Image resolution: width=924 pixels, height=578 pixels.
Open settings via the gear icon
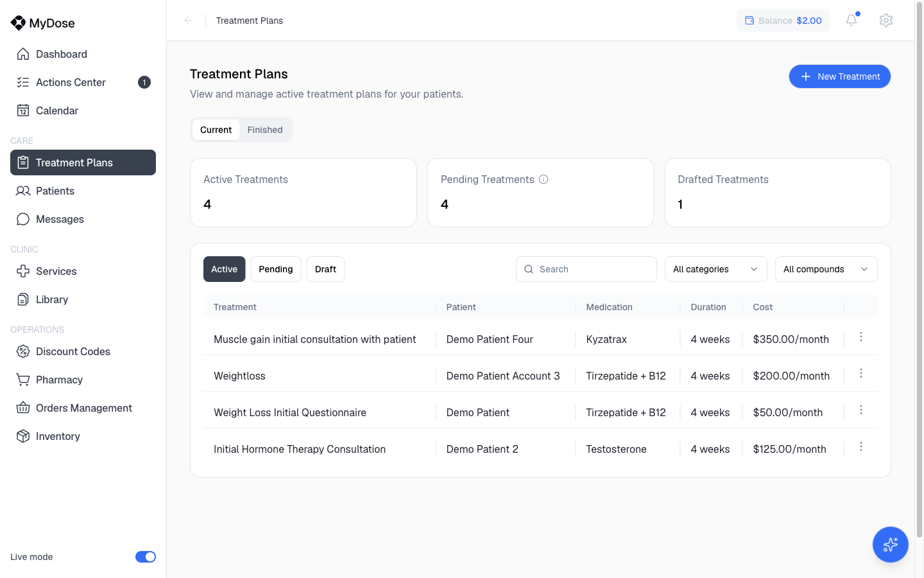(x=886, y=21)
